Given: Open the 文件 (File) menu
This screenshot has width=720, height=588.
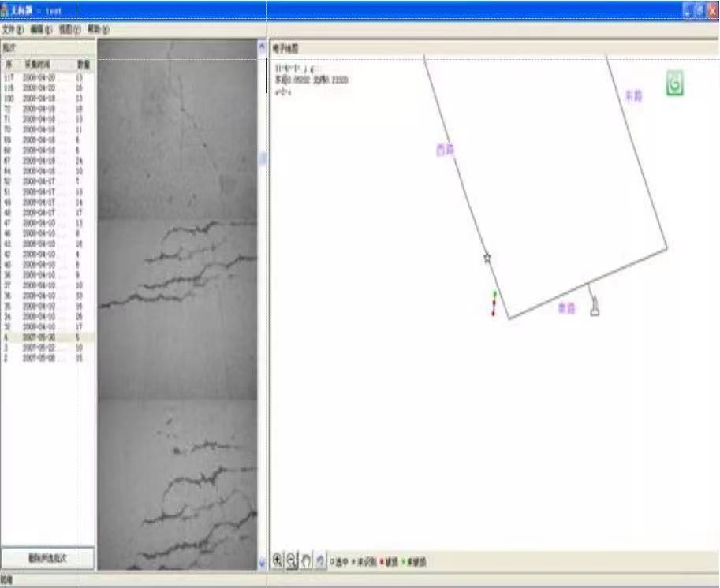Looking at the screenshot, I should (13, 29).
